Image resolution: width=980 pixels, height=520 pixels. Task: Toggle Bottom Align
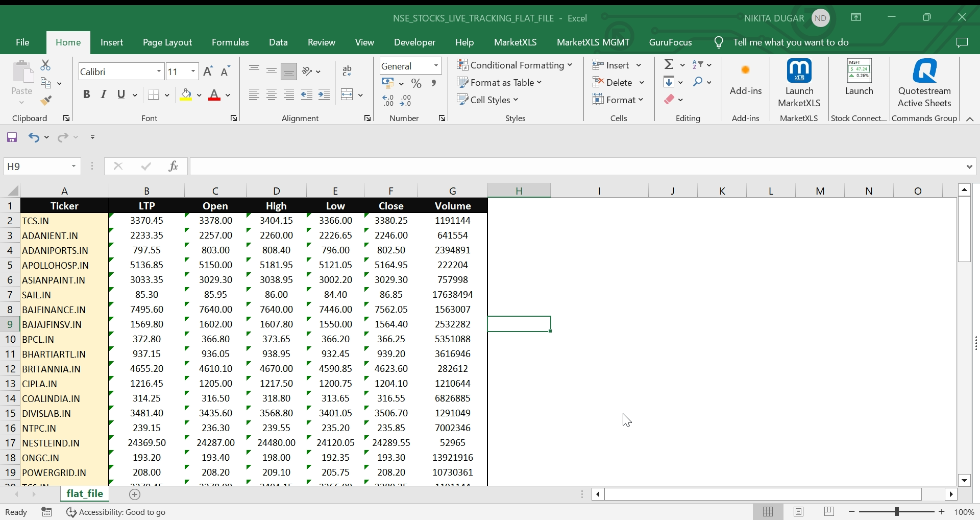(x=289, y=72)
